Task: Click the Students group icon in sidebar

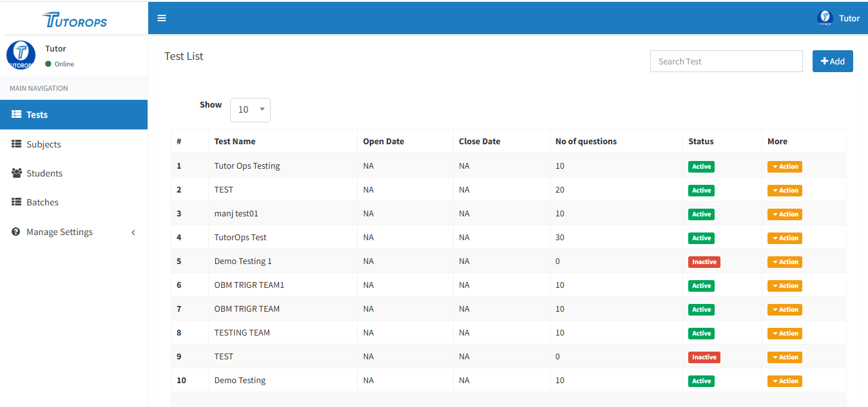Action: 17,173
